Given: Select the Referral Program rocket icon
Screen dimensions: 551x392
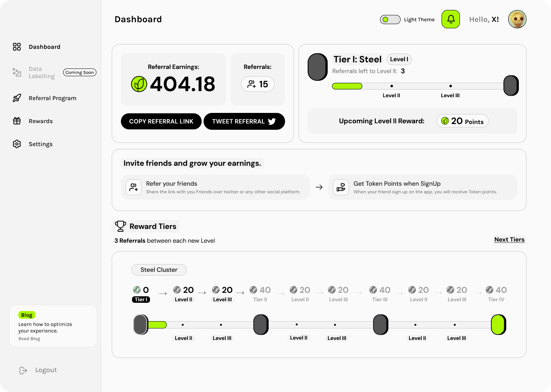Looking at the screenshot, I should click(x=17, y=98).
